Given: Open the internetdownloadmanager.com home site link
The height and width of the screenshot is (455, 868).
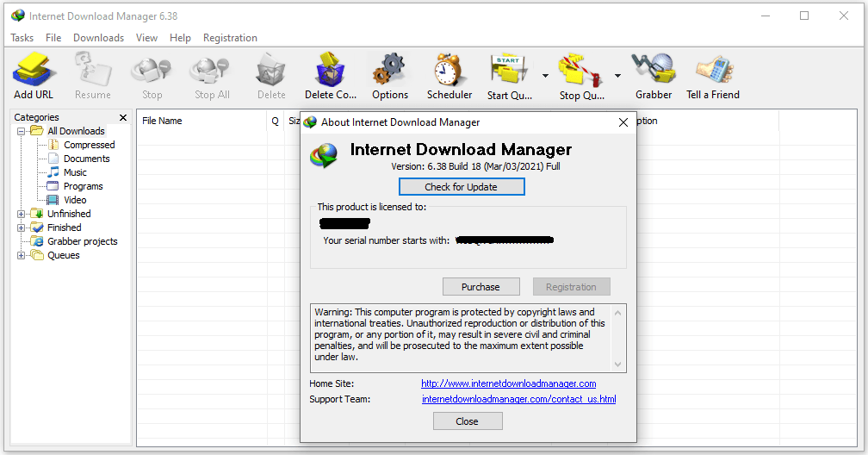Looking at the screenshot, I should tap(508, 383).
